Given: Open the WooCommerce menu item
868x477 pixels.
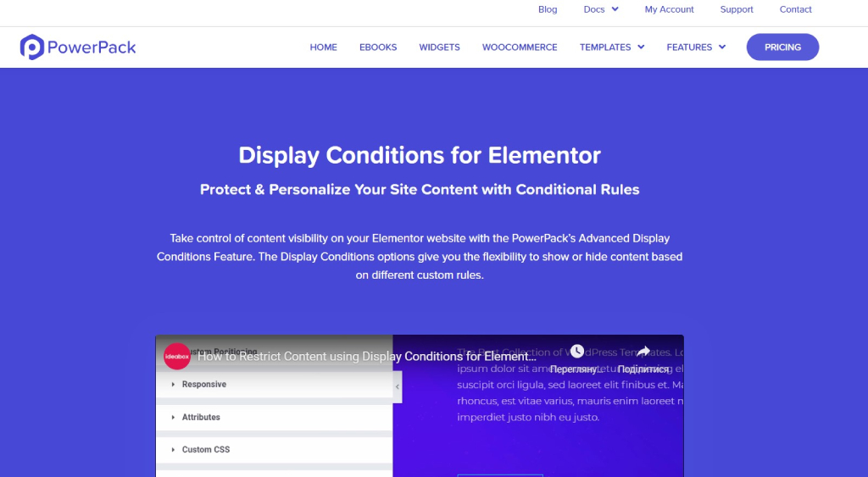Looking at the screenshot, I should [x=520, y=47].
